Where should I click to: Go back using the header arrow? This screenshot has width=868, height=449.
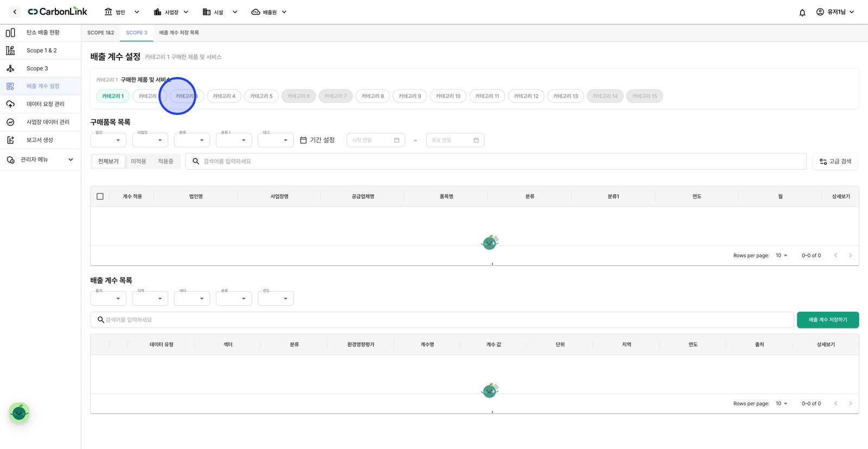tap(15, 12)
